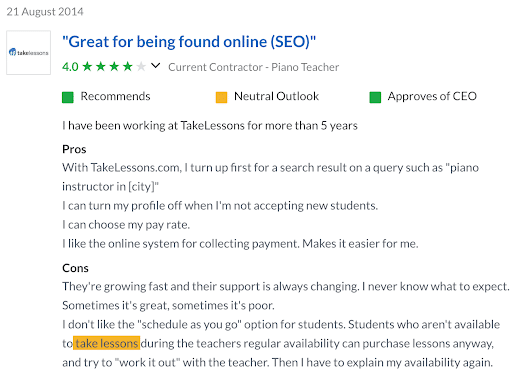Click the Pros heading
Image resolution: width=512 pixels, height=378 pixels.
(x=74, y=149)
